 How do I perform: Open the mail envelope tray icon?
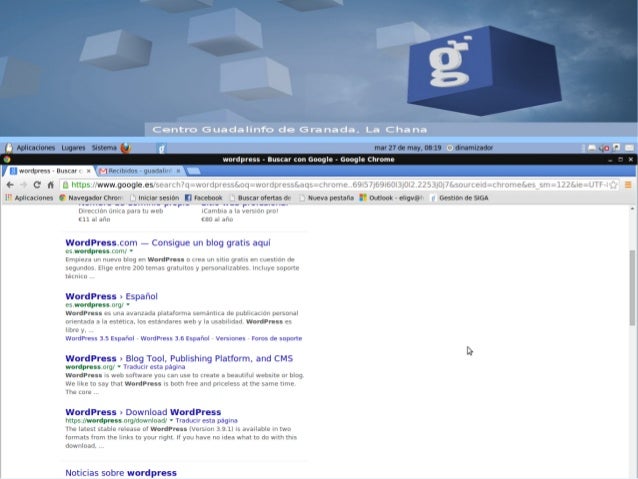(x=629, y=148)
